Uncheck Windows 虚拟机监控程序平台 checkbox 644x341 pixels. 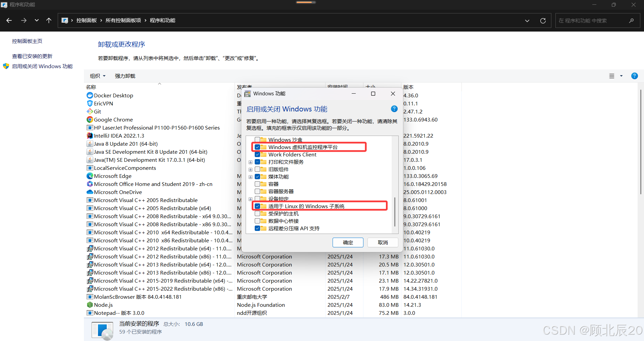pos(257,147)
